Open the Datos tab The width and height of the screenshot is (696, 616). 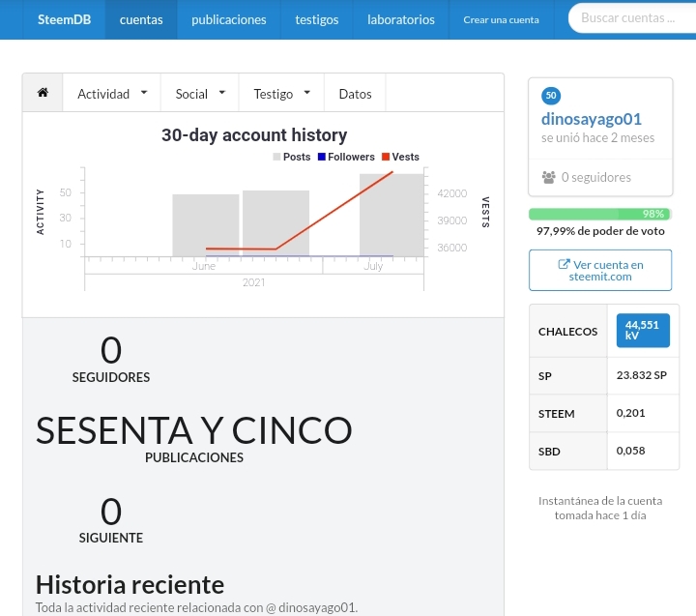(355, 93)
